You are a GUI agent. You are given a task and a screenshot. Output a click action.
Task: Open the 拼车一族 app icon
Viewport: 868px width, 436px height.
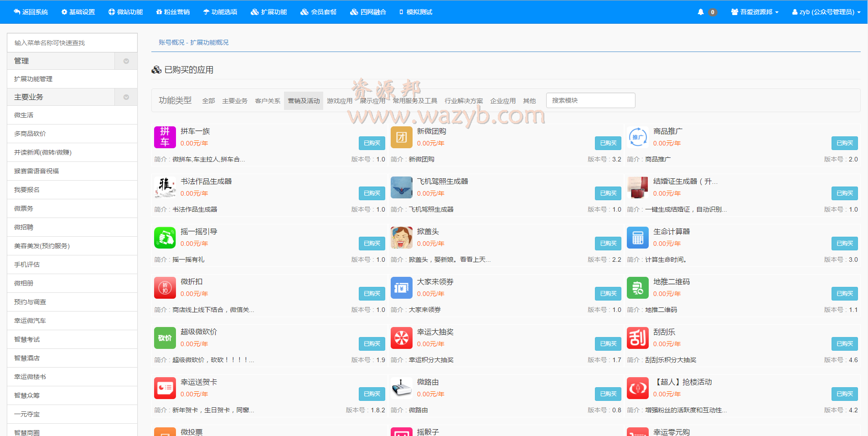coord(165,137)
